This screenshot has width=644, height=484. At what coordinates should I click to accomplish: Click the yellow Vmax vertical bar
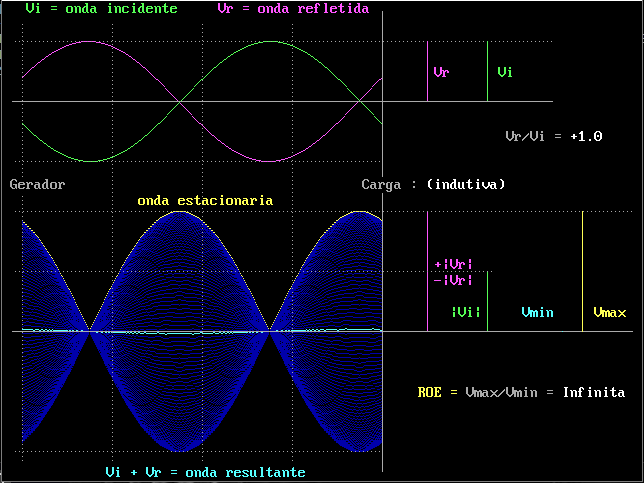tap(582, 271)
